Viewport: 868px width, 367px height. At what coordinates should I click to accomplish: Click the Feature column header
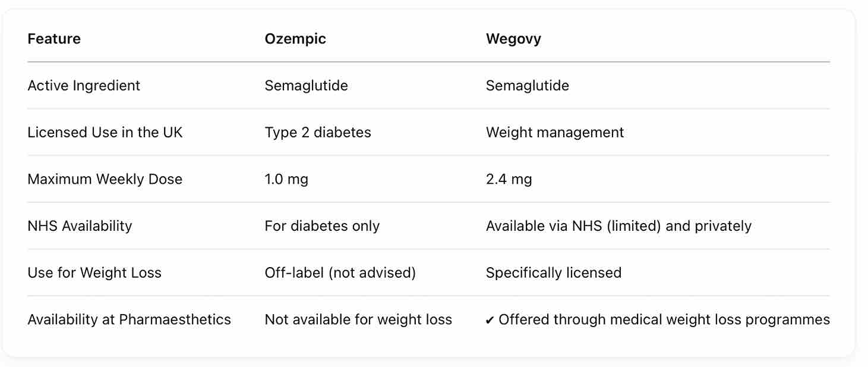(54, 39)
